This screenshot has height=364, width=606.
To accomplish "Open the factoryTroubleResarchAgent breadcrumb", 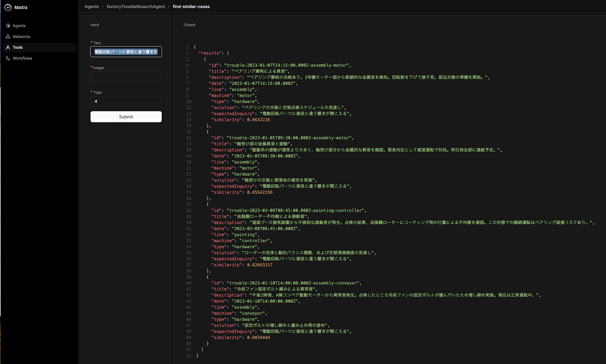I will click(x=136, y=7).
